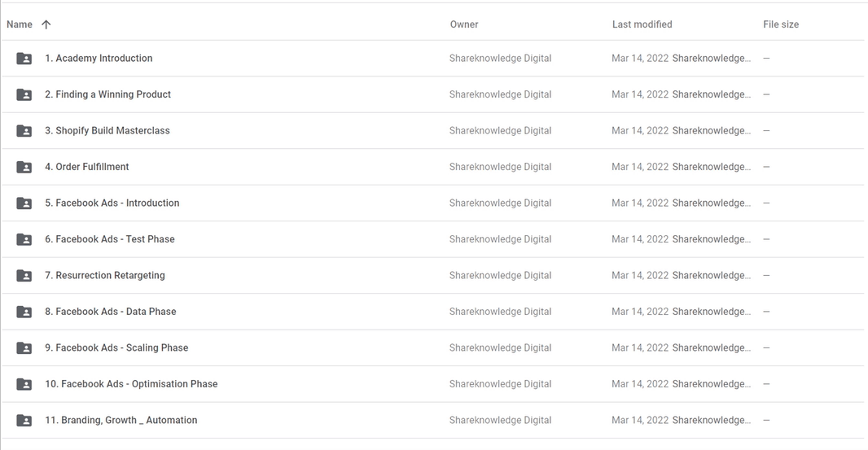This screenshot has height=450, width=868.
Task: Click the folder icon next to Order Fulfillment
Action: click(x=24, y=167)
